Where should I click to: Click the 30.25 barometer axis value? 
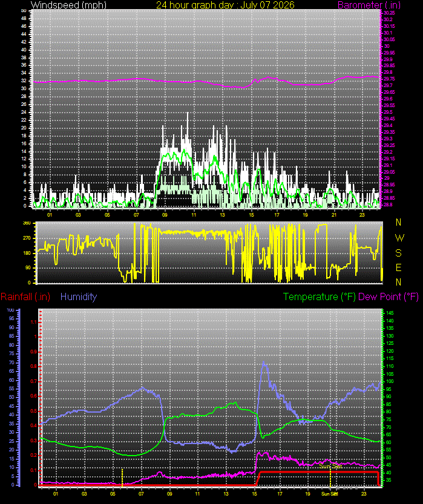[389, 13]
